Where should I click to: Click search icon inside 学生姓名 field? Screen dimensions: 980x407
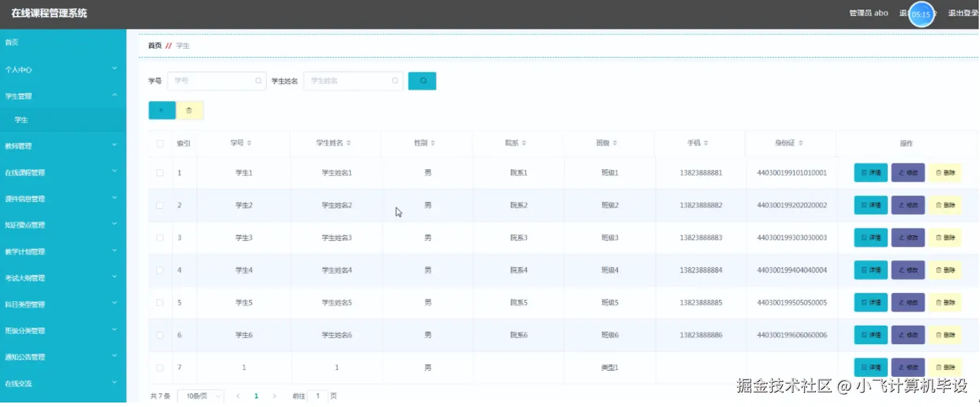[x=395, y=81]
